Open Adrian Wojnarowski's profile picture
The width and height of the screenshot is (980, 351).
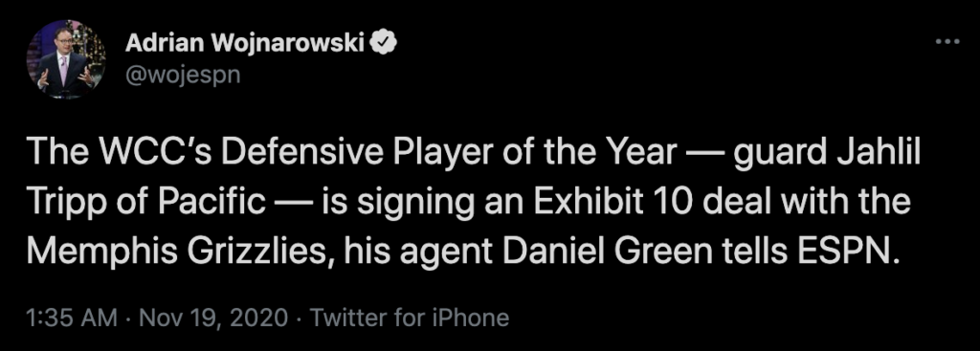tap(66, 59)
